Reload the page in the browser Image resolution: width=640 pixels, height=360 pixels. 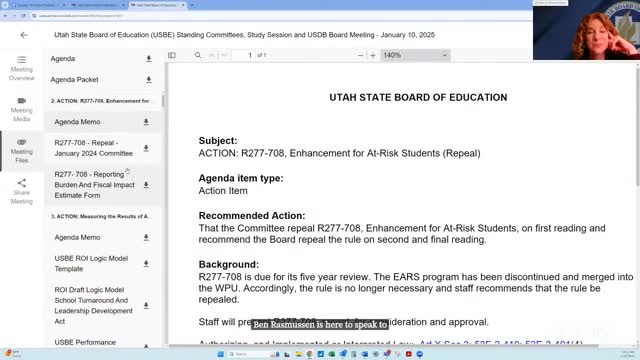click(x=23, y=16)
